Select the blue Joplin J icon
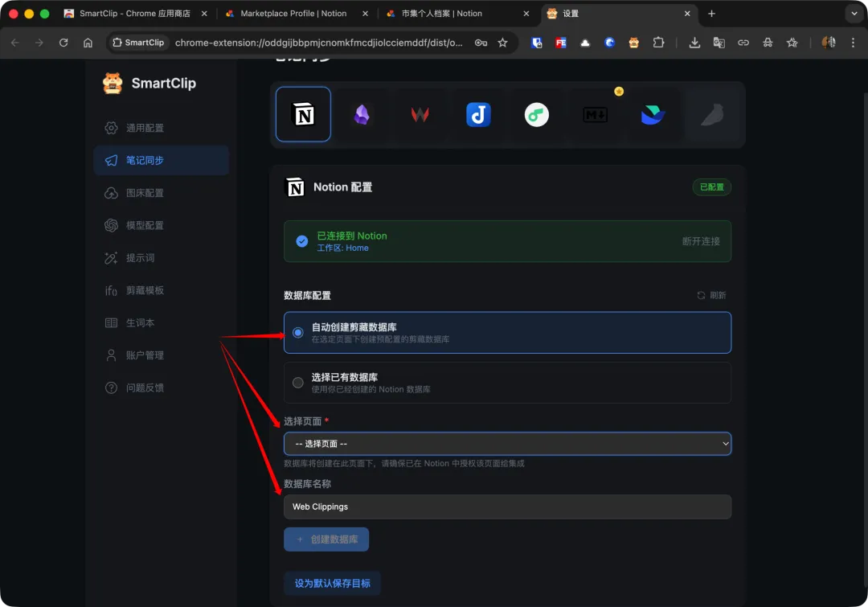Screen dimensions: 868x607 [x=478, y=115]
